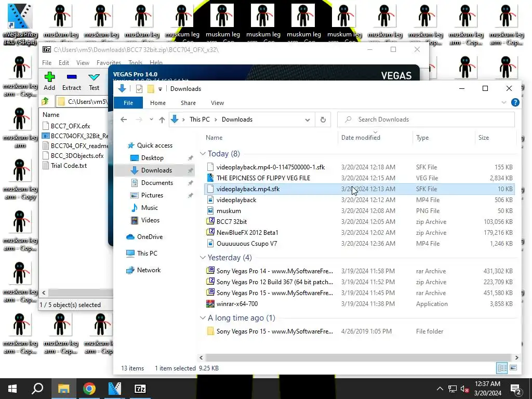Open the recent locations dropdown
532x399 pixels.
[x=151, y=119]
